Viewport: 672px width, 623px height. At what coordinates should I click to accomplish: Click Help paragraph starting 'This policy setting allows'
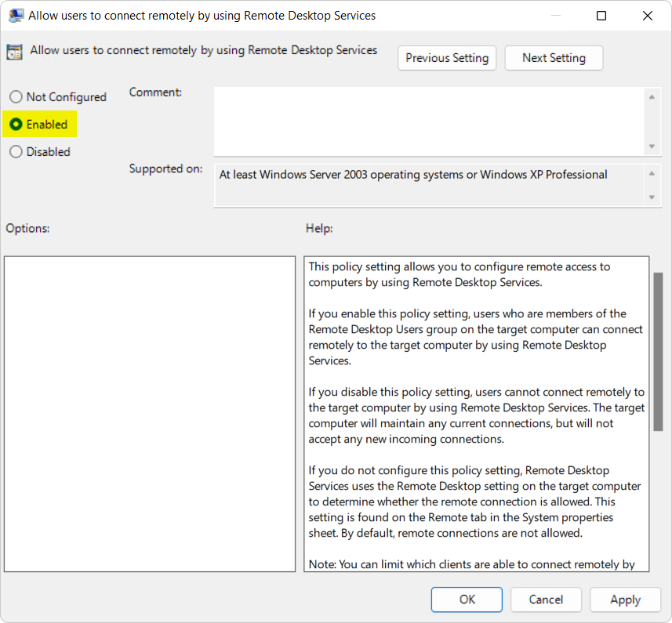pos(459,274)
